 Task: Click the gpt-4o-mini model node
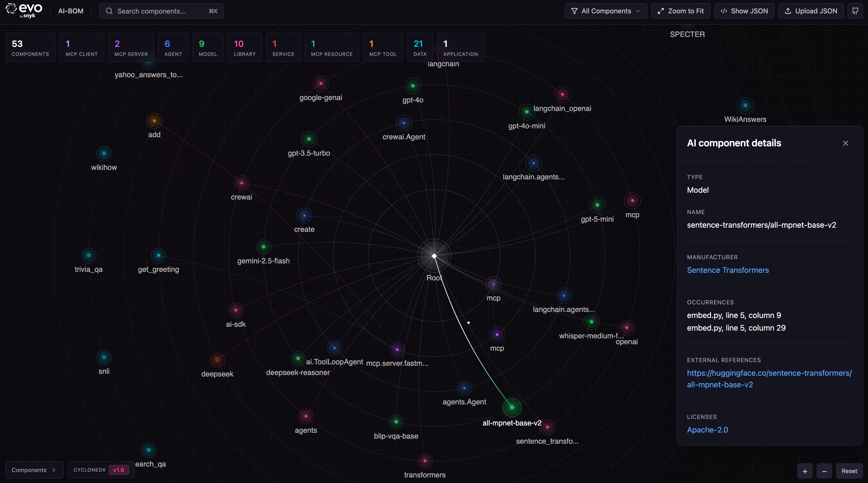coord(527,112)
